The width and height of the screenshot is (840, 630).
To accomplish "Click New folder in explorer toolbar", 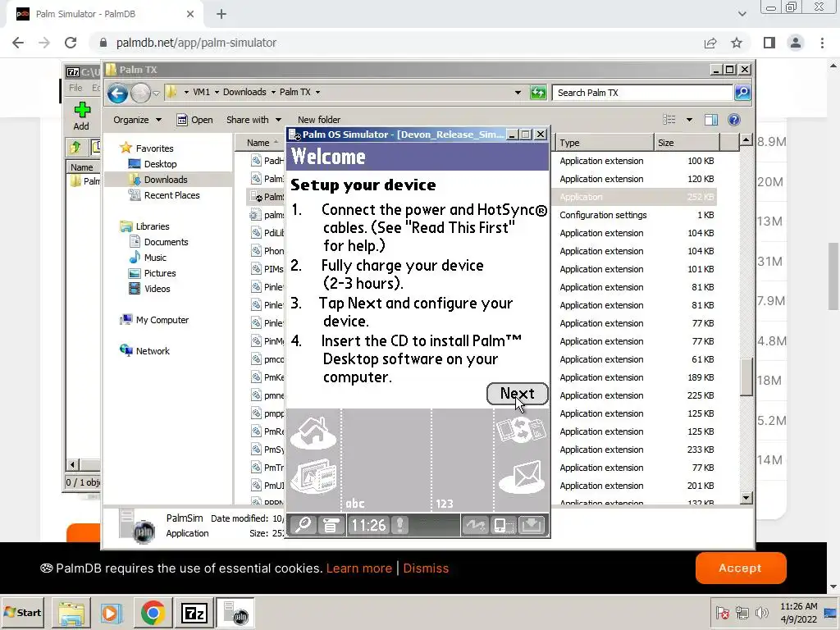I will tap(319, 120).
